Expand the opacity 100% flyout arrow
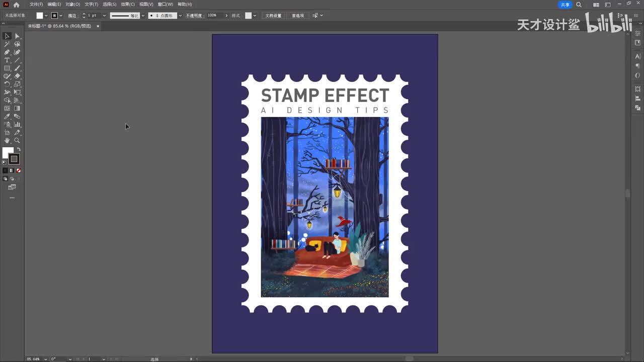The width and height of the screenshot is (644, 362). point(226,16)
